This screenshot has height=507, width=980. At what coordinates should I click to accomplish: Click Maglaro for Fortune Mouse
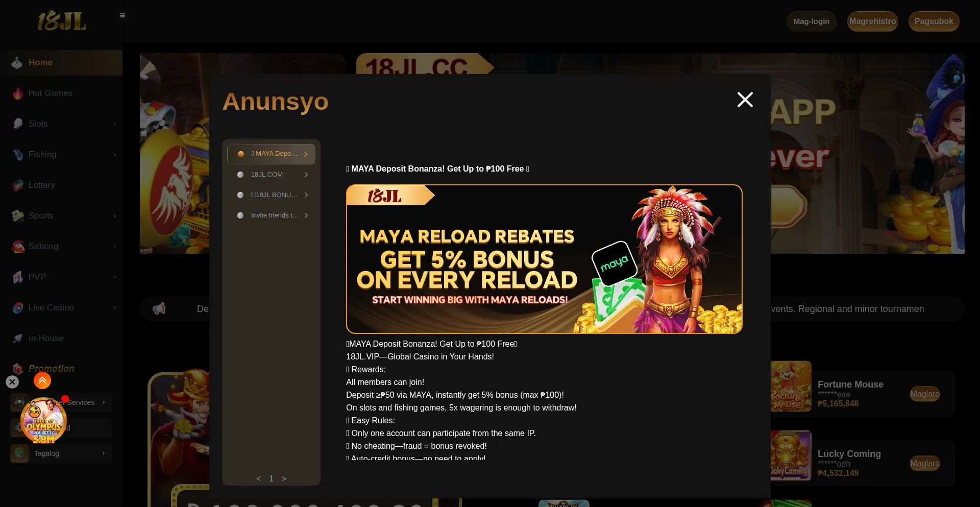(x=925, y=394)
